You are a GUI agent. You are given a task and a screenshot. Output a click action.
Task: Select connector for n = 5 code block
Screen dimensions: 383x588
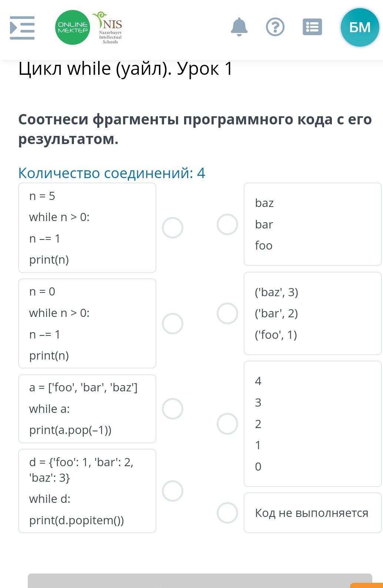(173, 228)
